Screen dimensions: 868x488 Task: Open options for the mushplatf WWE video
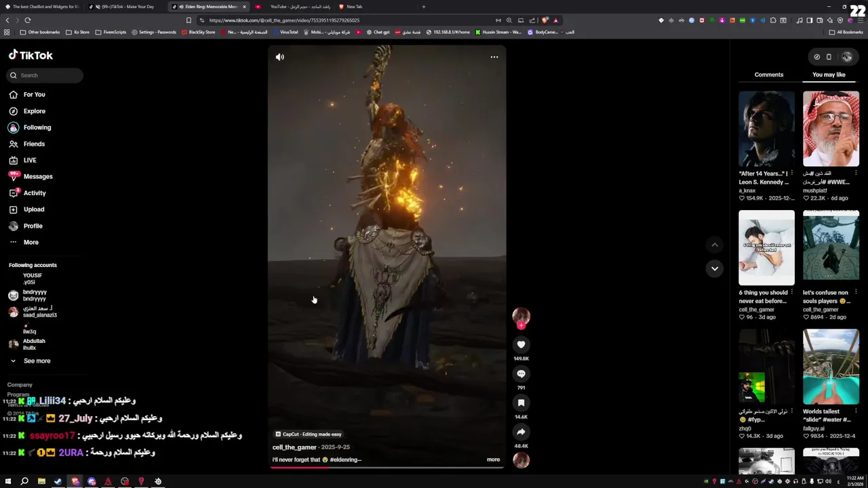pos(856,174)
